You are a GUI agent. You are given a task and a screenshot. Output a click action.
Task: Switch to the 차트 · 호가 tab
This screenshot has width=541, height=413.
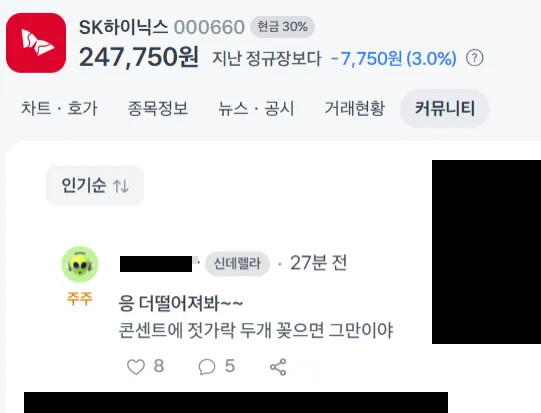click(x=59, y=108)
